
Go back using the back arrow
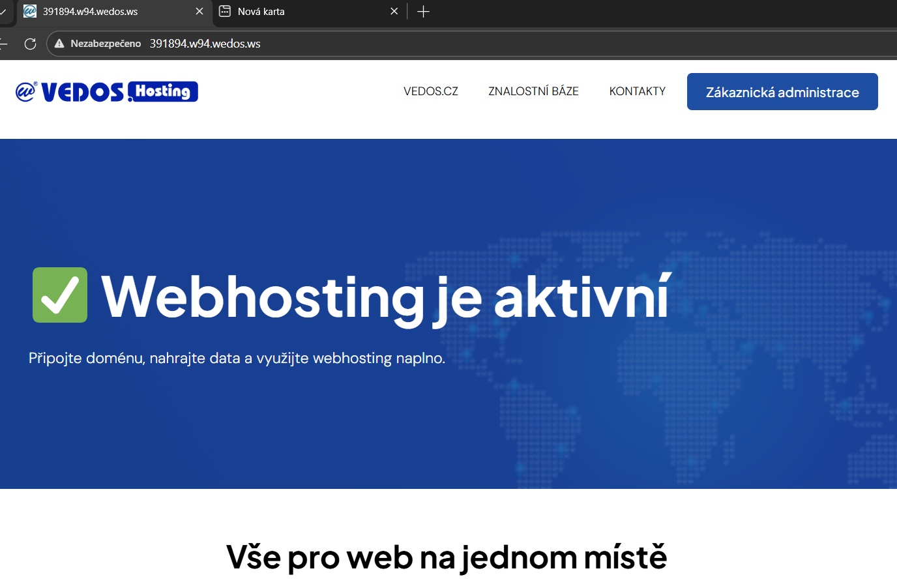pyautogui.click(x=3, y=44)
